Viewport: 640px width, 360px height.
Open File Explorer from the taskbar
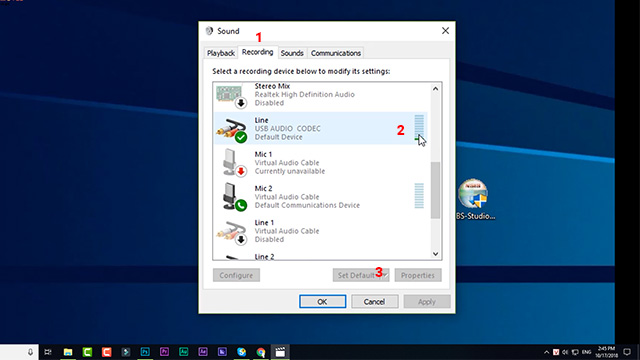[x=68, y=352]
